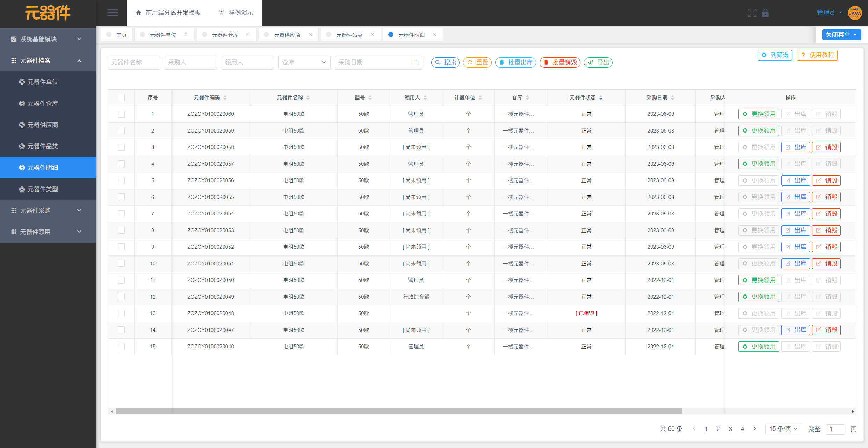
Task: Check the checkbox for row 3
Action: click(x=121, y=147)
